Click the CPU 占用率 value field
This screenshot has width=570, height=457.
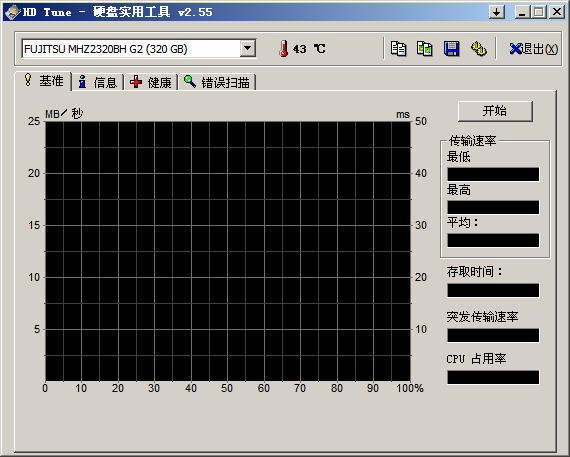[x=493, y=377]
